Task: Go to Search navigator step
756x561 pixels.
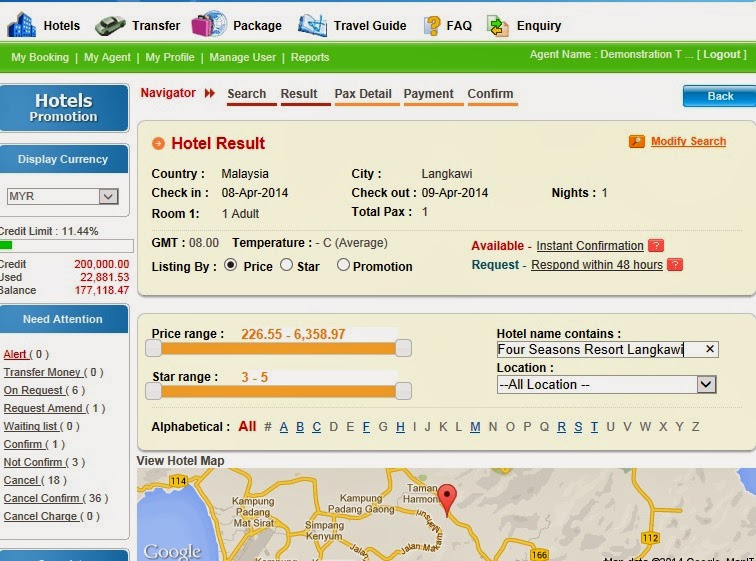Action: [247, 94]
